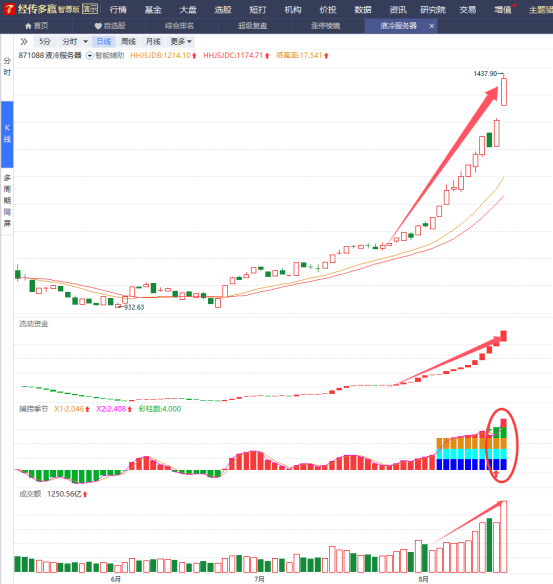Screen dimensions: 553x584
Task: Open 自选股 heart favorites tab
Action: click(110, 26)
